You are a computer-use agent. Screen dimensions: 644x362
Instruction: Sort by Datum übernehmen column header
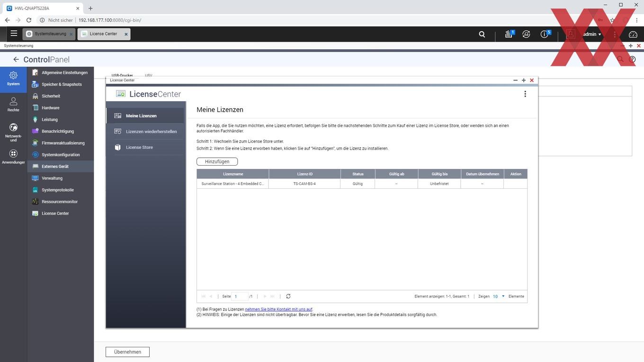(482, 174)
